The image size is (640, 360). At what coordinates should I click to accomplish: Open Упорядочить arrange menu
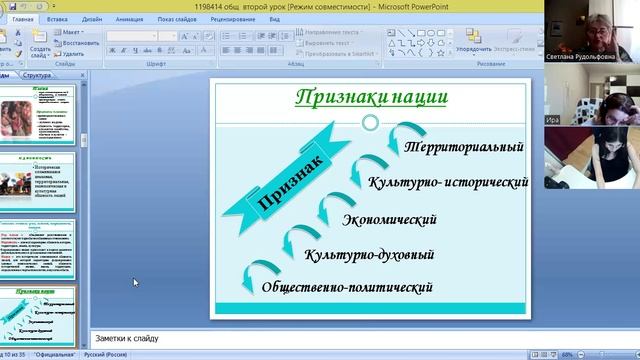pos(474,41)
